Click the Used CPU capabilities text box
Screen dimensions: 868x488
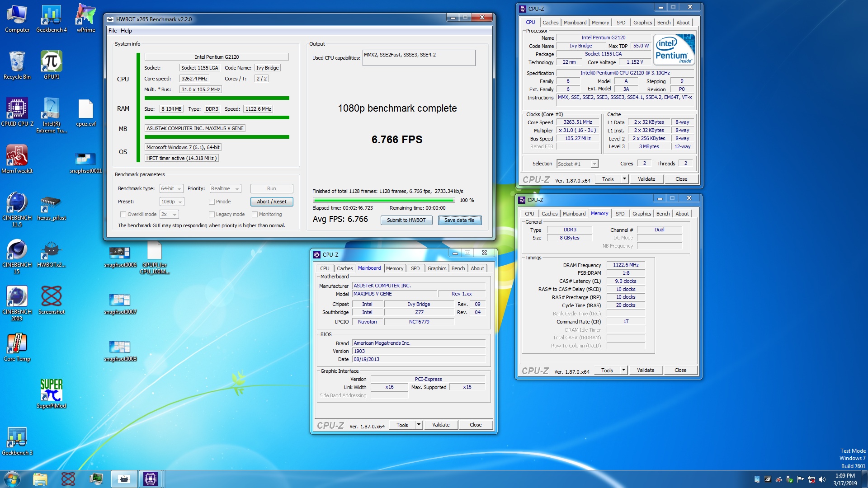(x=419, y=58)
